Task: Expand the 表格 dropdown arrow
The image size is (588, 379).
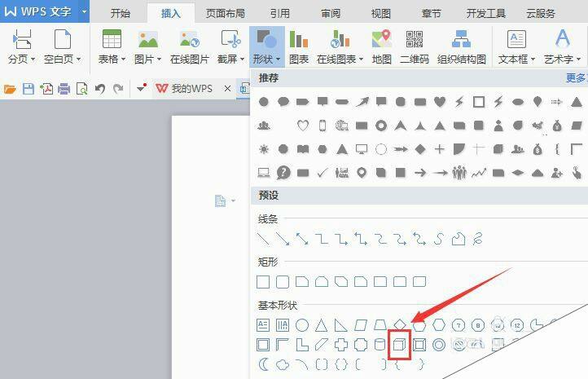Action: point(123,59)
